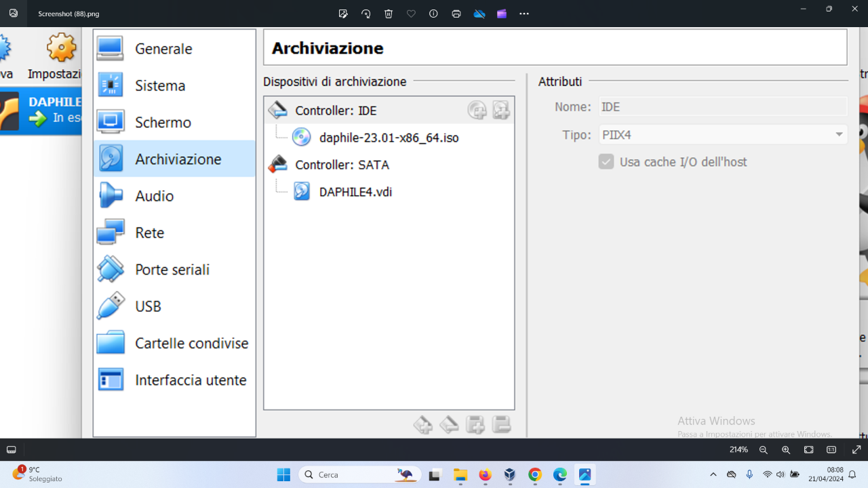Screen dimensions: 868x488
Task: Launch Google Chrome from the taskbar
Action: (x=535, y=474)
